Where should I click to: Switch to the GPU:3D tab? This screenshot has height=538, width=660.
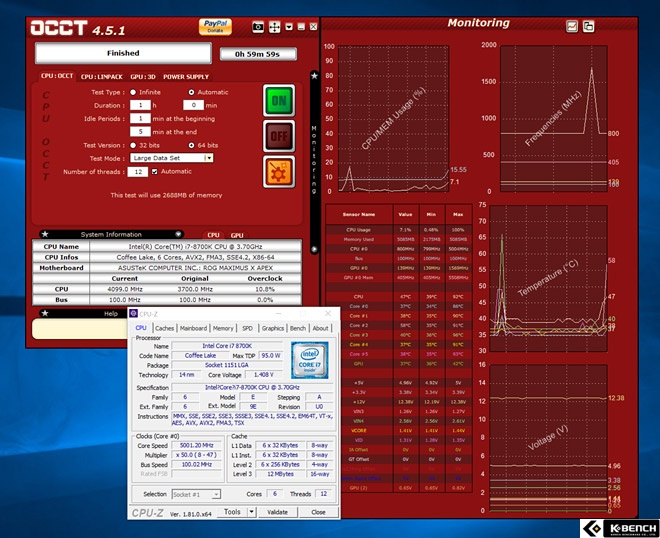coord(143,77)
